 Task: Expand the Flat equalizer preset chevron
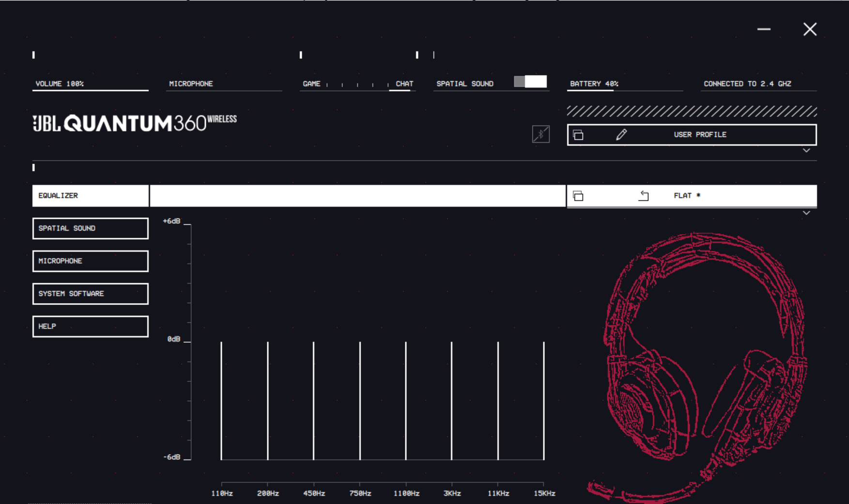pos(806,213)
